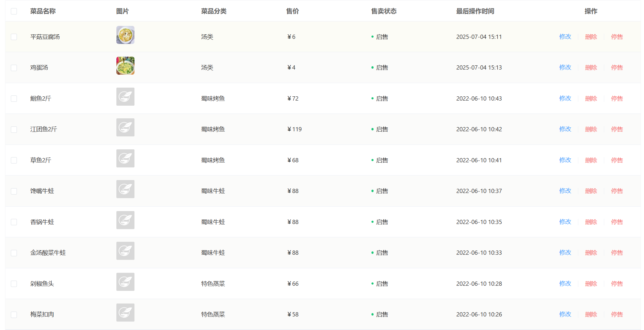Click placeholder image icon for 梅菜扣肉
This screenshot has height=330, width=644.
point(125,313)
